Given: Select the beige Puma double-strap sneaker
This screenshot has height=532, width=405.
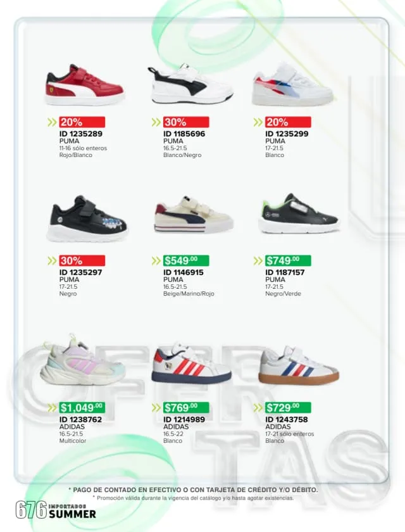Looking at the screenshot, I should 194,215.
